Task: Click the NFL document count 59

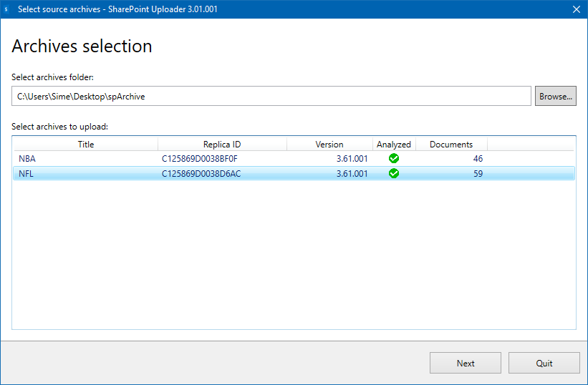Action: pos(477,173)
